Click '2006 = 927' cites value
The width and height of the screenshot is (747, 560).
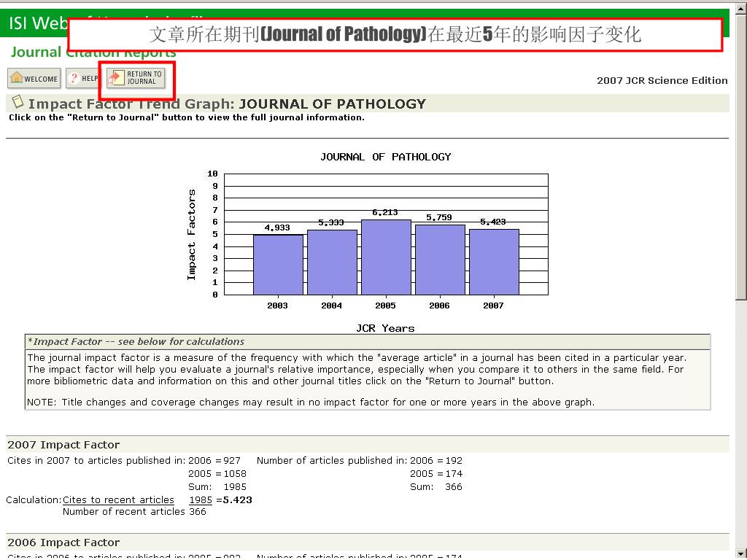[214, 461]
